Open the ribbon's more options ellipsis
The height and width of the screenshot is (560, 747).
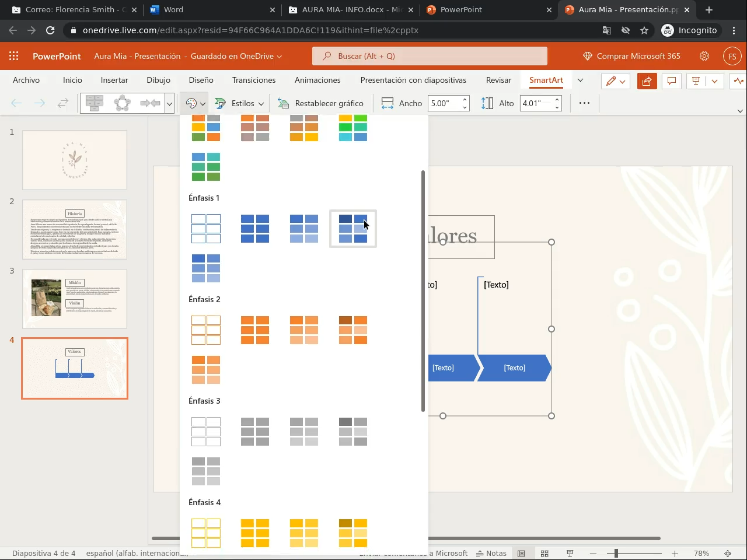click(x=584, y=103)
